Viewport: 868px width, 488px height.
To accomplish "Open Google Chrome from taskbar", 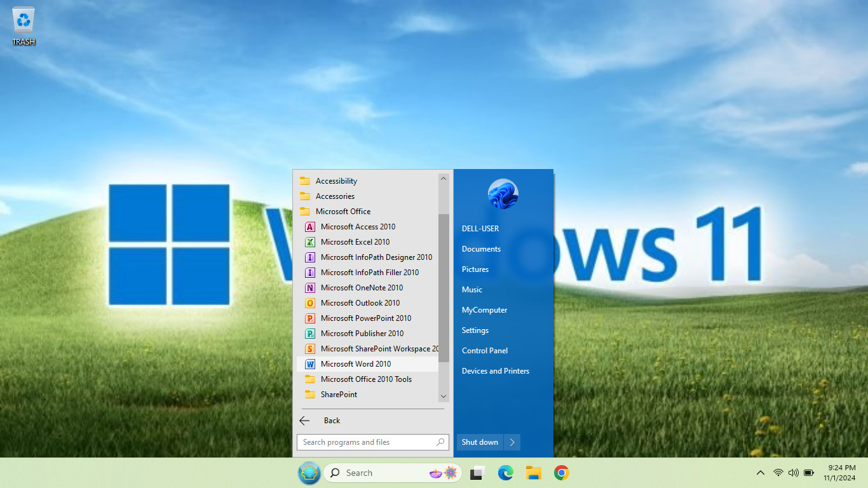I will click(x=561, y=473).
